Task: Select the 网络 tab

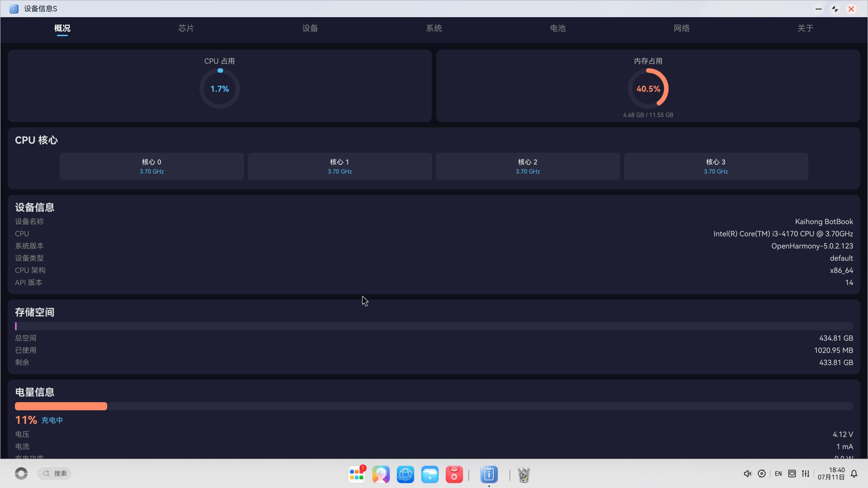Action: tap(681, 28)
